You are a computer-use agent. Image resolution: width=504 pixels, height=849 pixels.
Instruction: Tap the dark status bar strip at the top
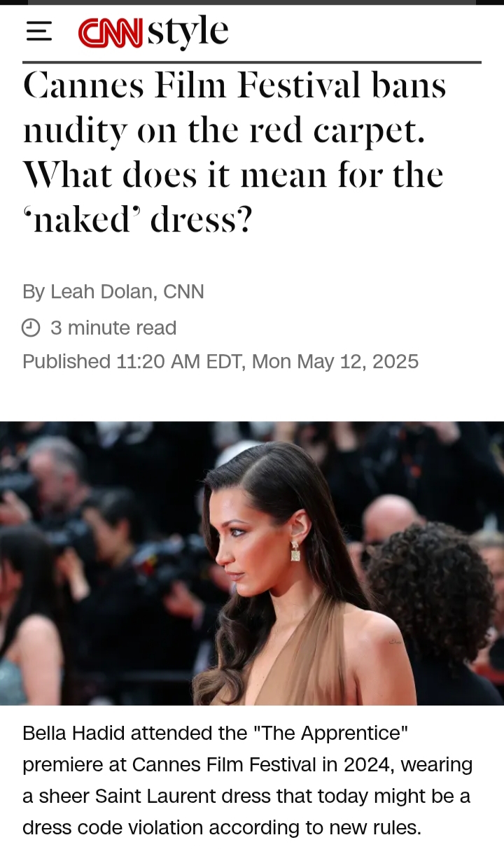252,2
